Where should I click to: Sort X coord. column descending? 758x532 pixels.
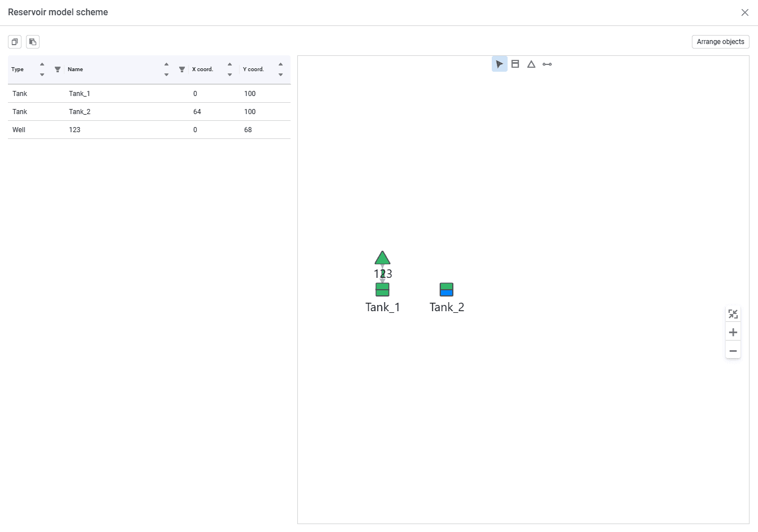(x=229, y=75)
